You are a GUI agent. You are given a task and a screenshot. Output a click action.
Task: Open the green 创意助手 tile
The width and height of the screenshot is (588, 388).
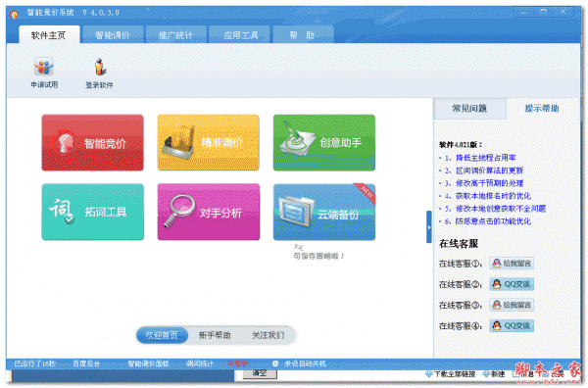pos(324,142)
